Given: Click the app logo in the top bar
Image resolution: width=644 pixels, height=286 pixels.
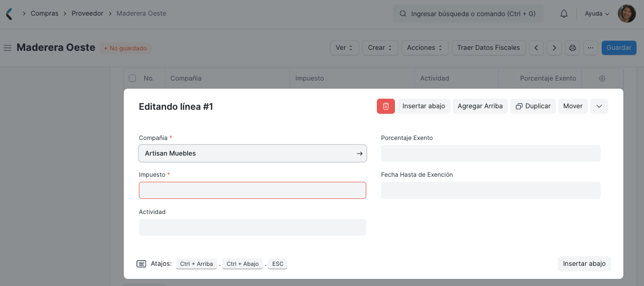Looking at the screenshot, I should tap(9, 14).
